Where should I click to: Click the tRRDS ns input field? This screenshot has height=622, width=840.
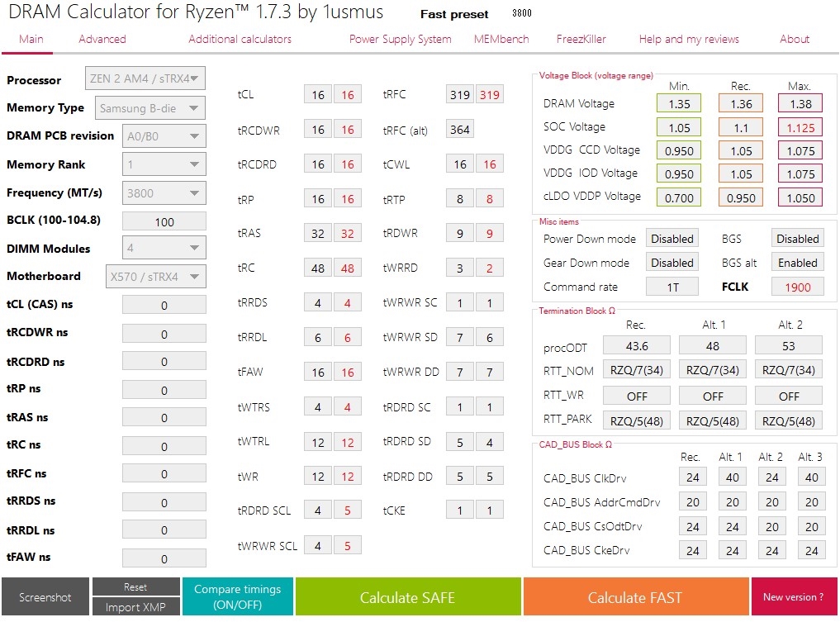(164, 502)
